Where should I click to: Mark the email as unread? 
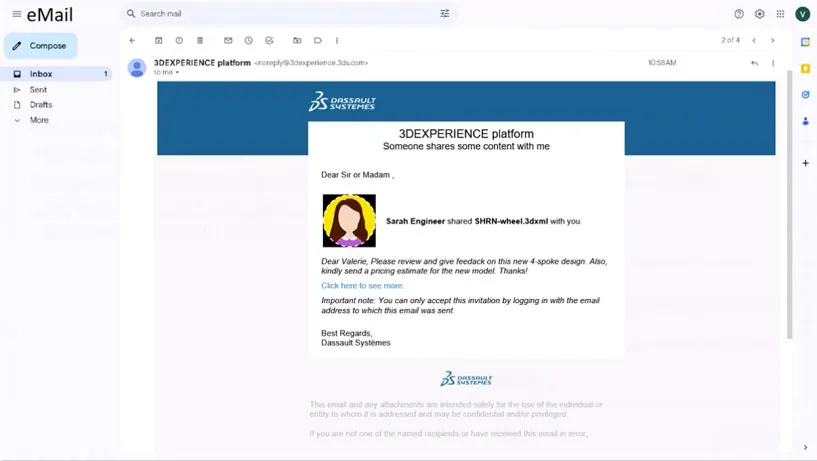228,40
